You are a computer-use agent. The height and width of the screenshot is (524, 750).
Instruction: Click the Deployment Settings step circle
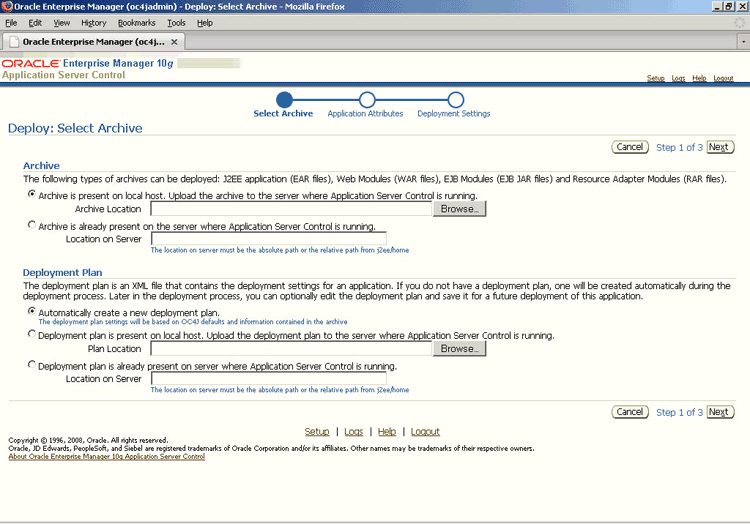pos(456,99)
